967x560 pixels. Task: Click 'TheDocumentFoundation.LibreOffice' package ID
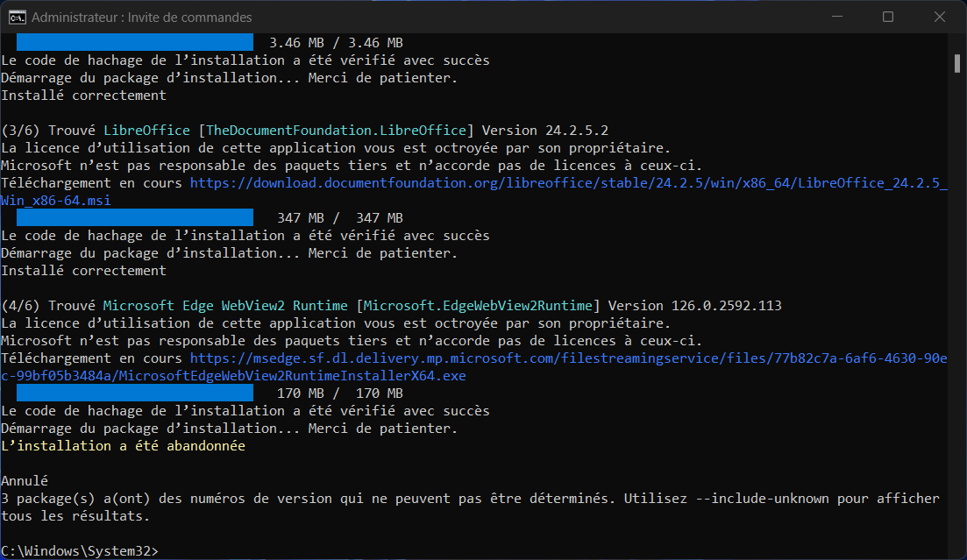[336, 131]
